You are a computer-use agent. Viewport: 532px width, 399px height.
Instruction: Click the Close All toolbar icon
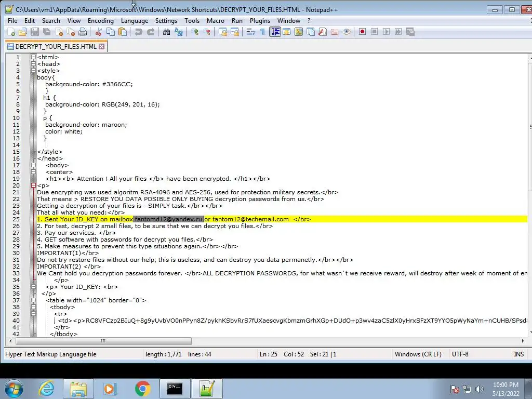click(x=71, y=32)
